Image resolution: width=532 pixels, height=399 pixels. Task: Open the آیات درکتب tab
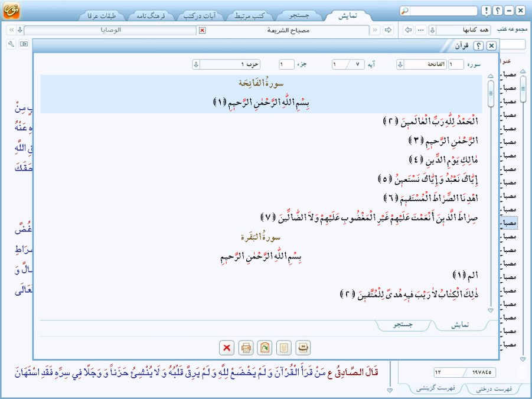[200, 15]
